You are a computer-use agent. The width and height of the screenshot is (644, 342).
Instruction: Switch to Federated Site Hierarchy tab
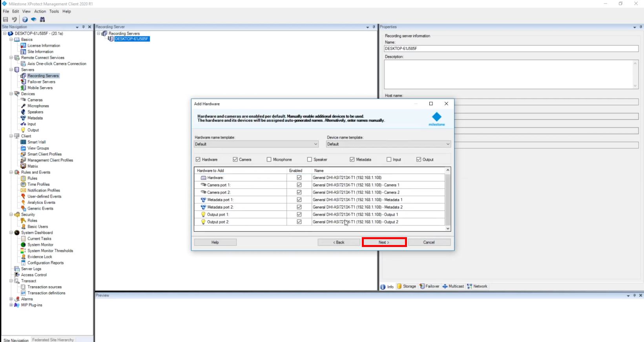click(x=53, y=340)
